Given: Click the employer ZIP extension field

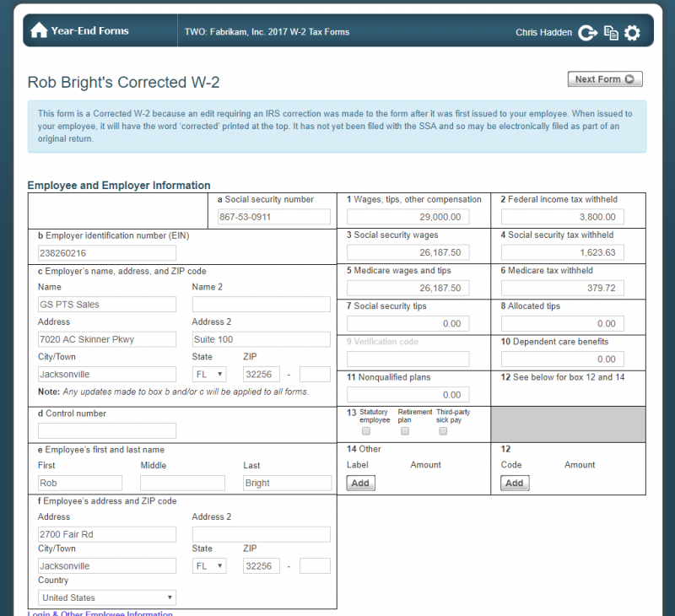Looking at the screenshot, I should coord(315,374).
